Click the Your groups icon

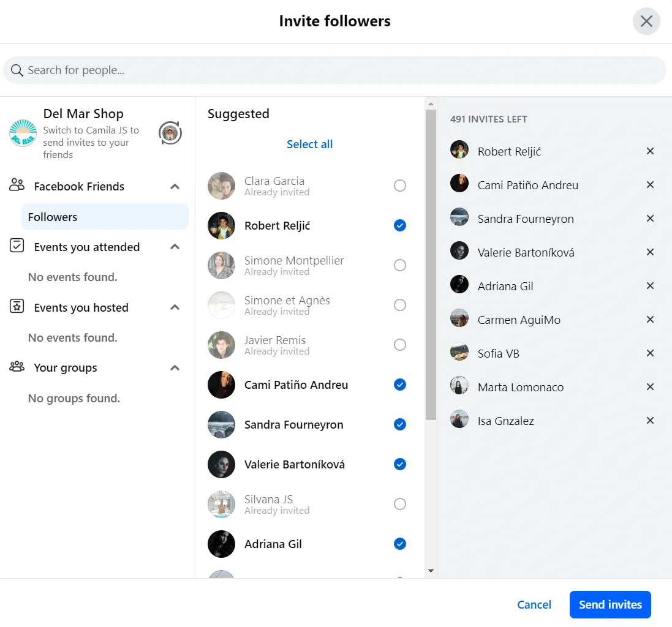pyautogui.click(x=17, y=367)
